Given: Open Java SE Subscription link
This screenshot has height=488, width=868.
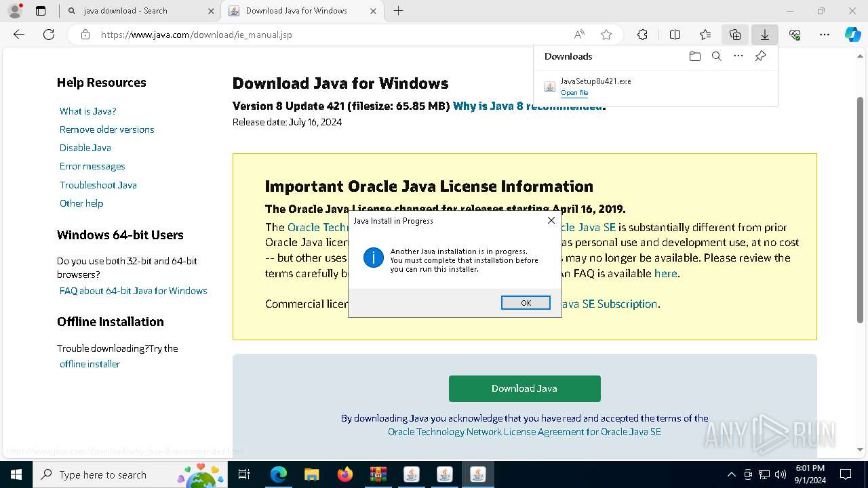Looking at the screenshot, I should point(610,304).
